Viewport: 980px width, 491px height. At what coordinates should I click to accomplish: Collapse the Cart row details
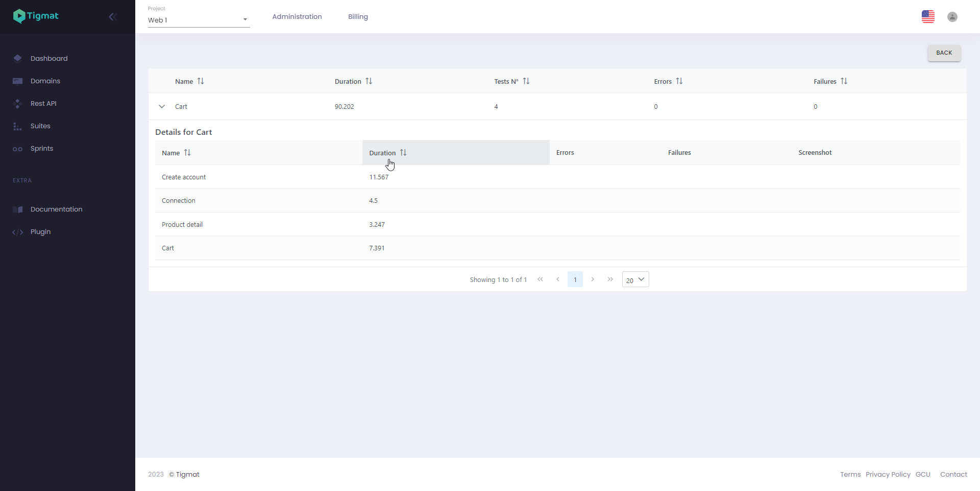[162, 106]
